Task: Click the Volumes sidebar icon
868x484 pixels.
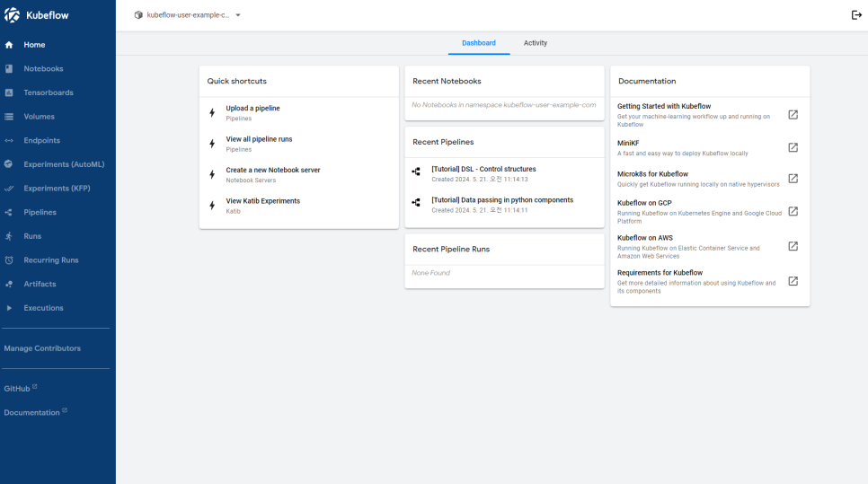Action: (9, 117)
